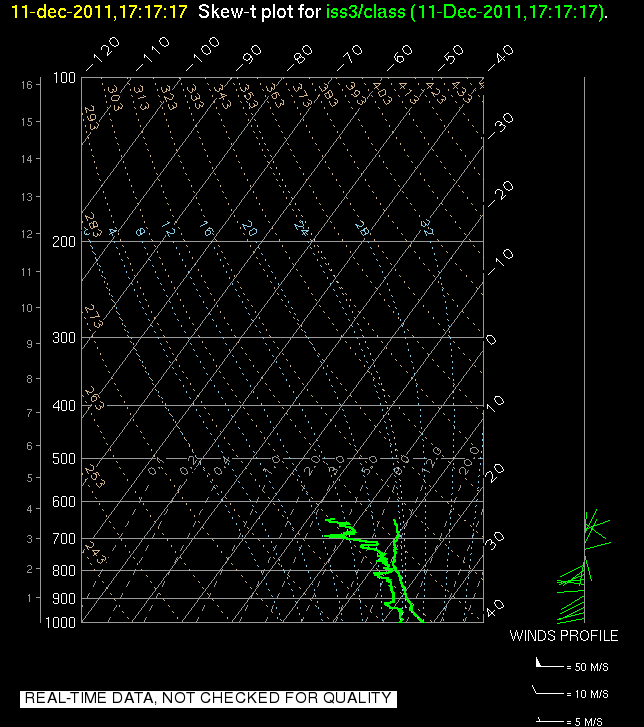
Task: Click the 9 km altitude label on left scale
Action: (30, 344)
